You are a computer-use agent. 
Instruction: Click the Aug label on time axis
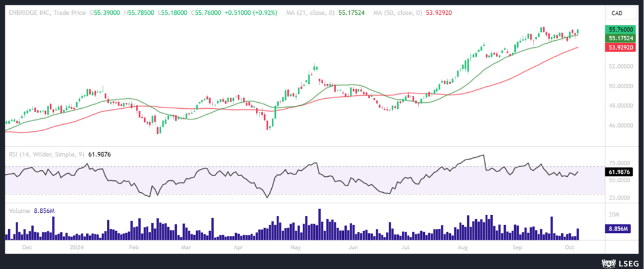(463, 248)
